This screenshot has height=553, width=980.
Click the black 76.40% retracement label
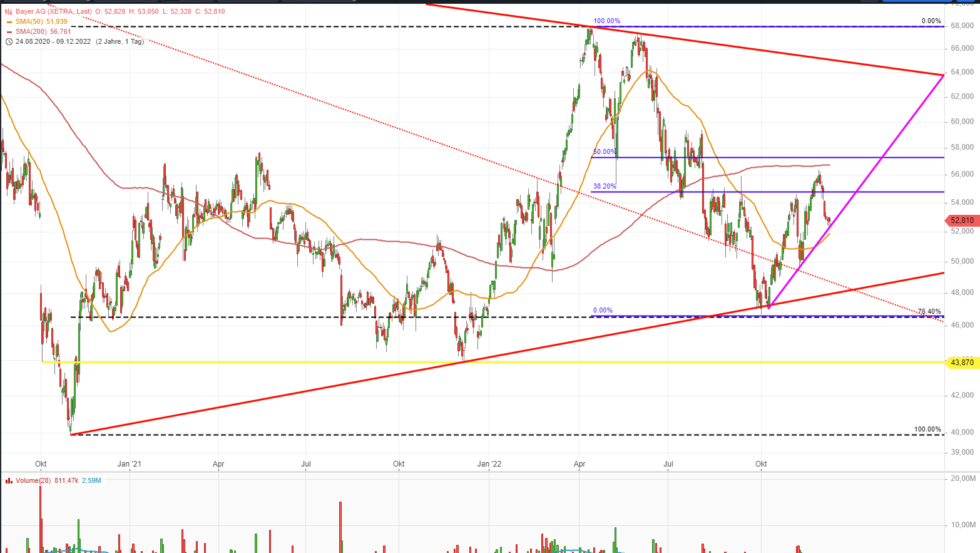[x=929, y=312]
